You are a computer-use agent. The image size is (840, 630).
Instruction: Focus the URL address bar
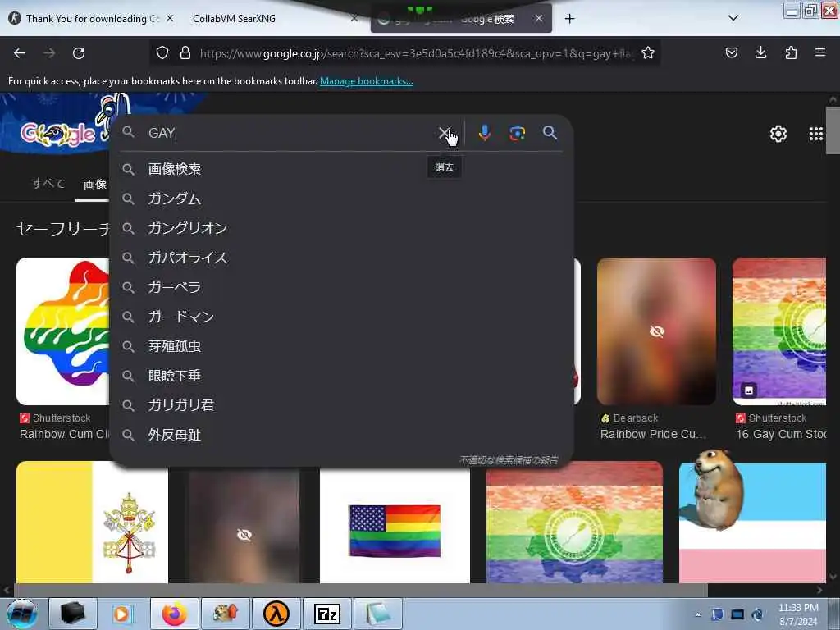[415, 53]
